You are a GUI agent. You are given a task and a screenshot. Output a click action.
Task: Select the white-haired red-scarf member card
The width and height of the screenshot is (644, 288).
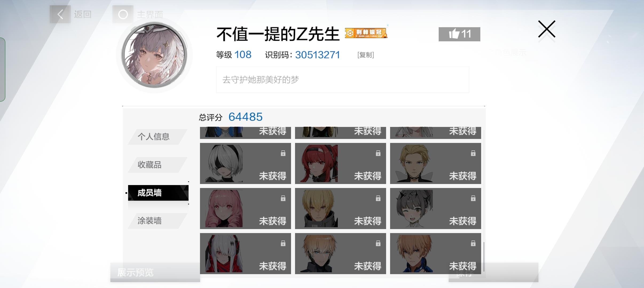245,254
